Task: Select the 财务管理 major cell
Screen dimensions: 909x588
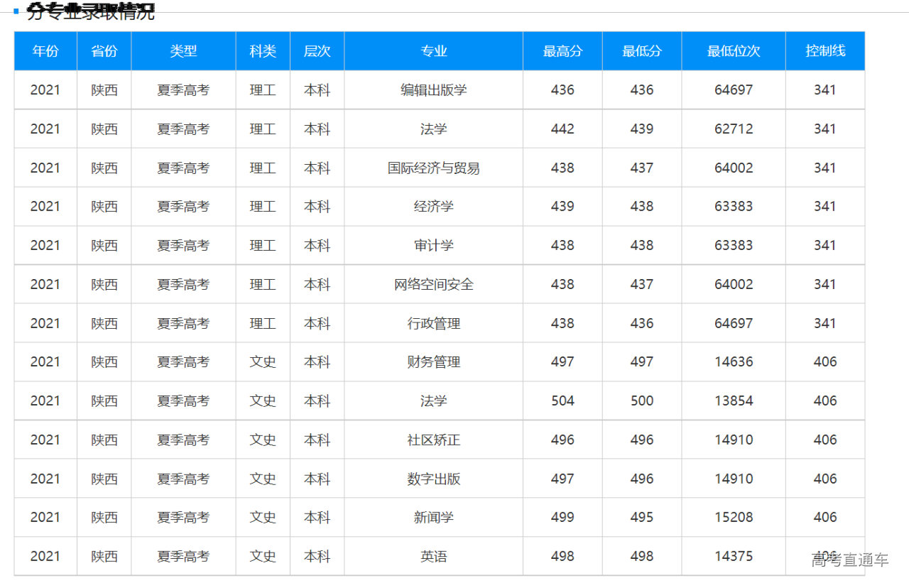Action: click(x=433, y=362)
